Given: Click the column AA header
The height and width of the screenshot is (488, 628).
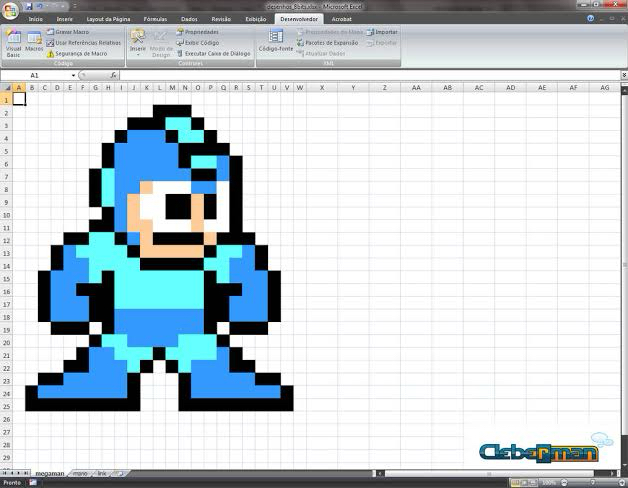Looking at the screenshot, I should [x=415, y=88].
